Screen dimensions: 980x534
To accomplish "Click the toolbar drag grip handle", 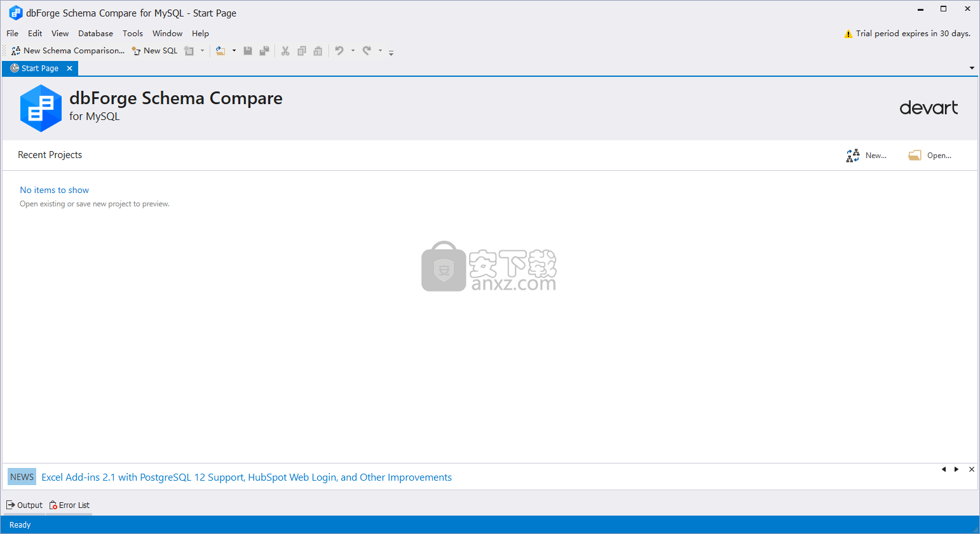I will pos(4,51).
